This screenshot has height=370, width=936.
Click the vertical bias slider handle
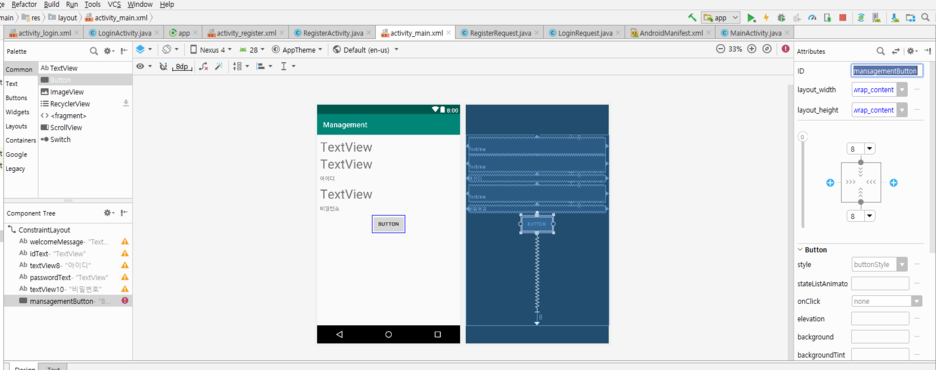coord(802,137)
